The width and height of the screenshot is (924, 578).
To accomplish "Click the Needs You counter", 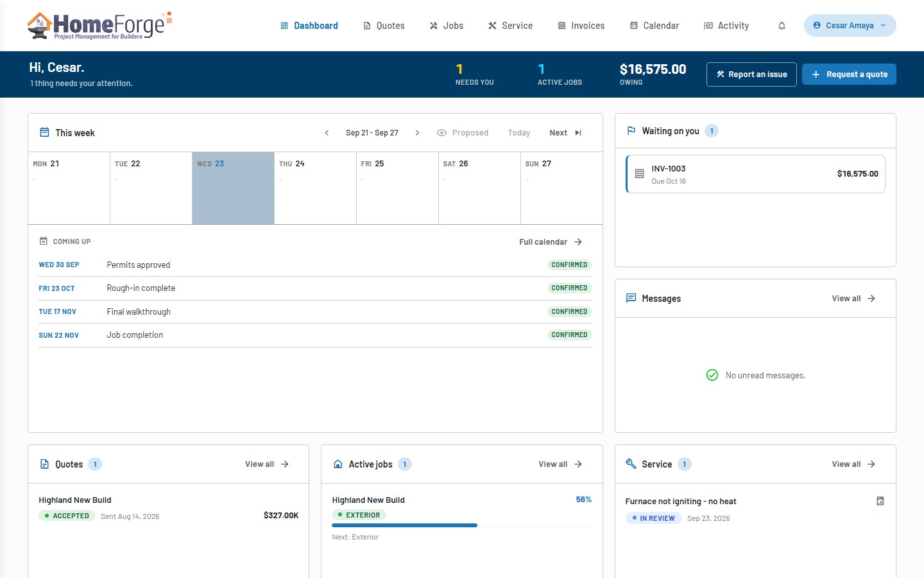I will coord(475,74).
